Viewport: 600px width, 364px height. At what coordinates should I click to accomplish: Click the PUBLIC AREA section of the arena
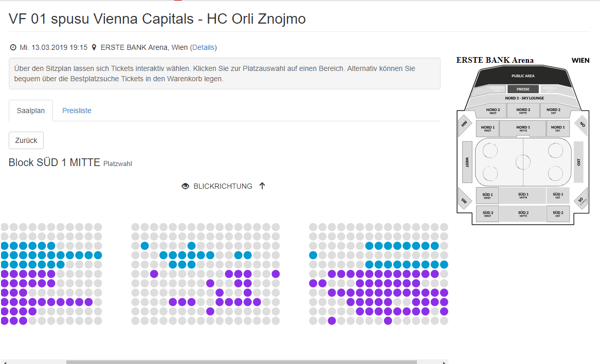pos(523,76)
